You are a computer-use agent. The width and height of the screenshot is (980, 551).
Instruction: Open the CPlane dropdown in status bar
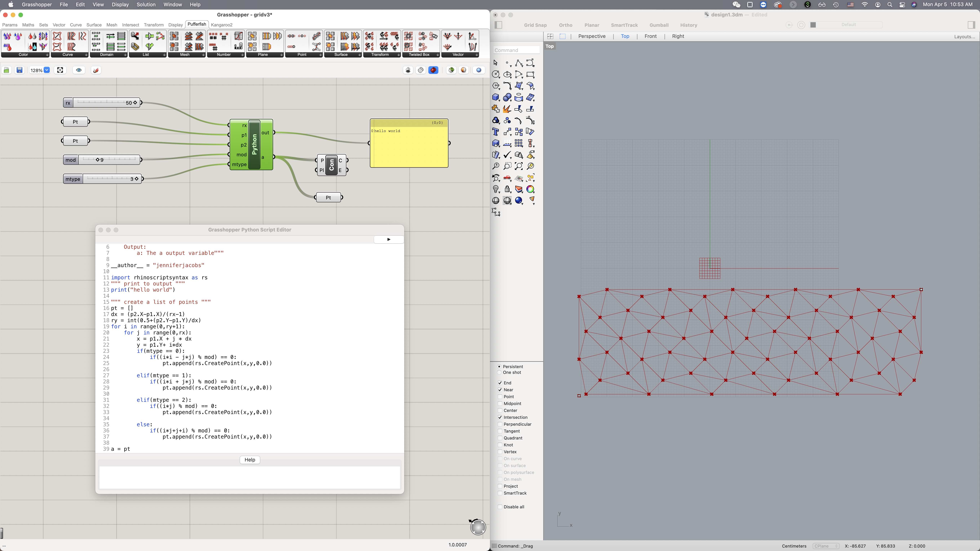[826, 546]
